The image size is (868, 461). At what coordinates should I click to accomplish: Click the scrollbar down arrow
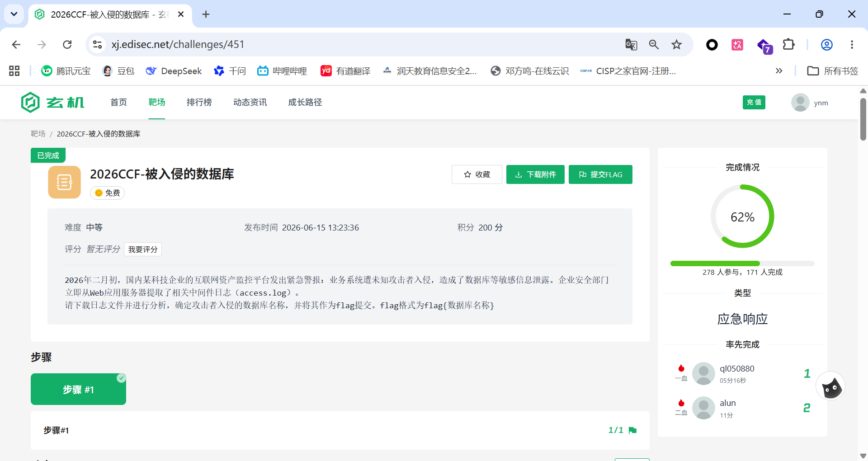[863, 456]
